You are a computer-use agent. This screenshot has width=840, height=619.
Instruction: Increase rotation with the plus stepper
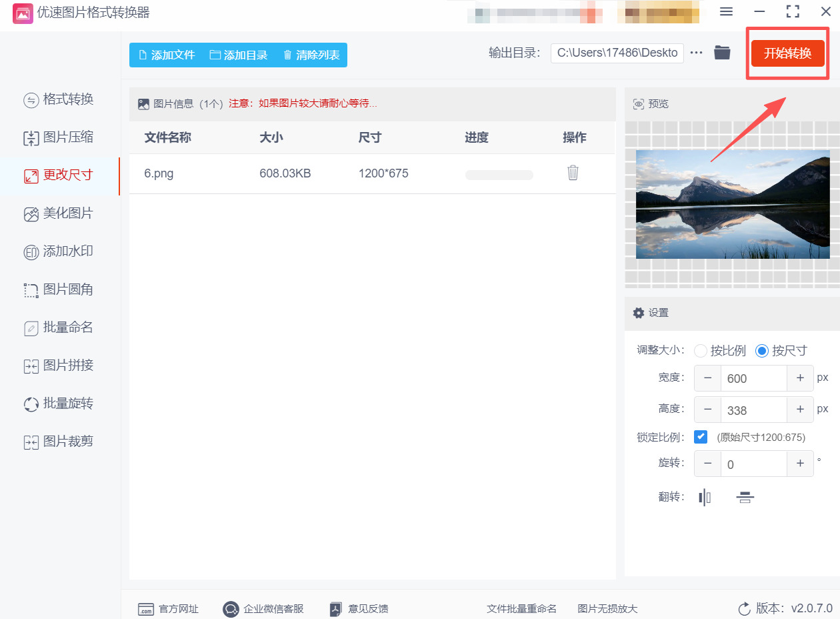coord(800,464)
